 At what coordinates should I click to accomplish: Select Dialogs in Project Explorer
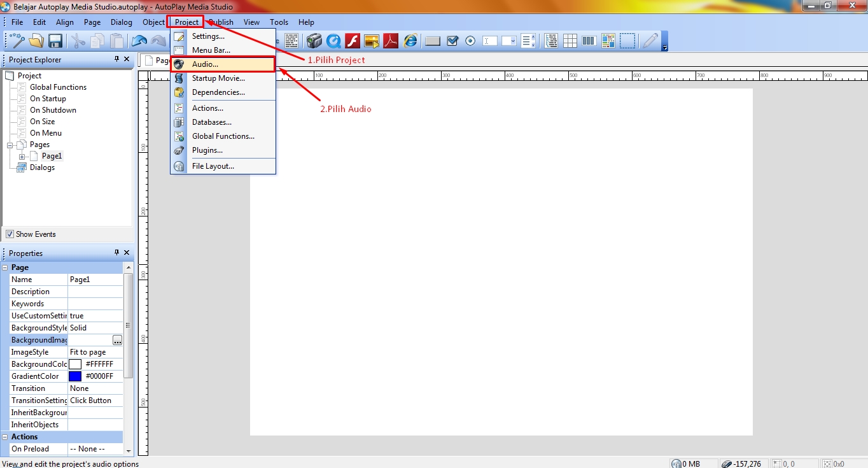click(42, 167)
